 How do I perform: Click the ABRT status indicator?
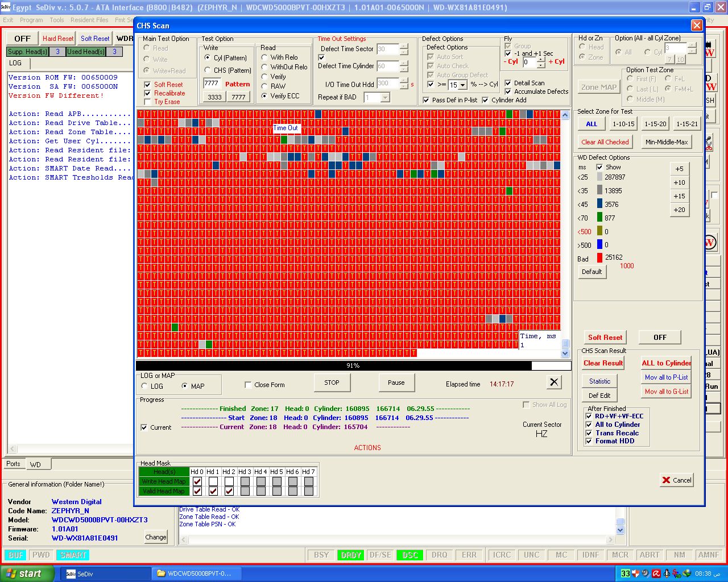click(x=650, y=555)
